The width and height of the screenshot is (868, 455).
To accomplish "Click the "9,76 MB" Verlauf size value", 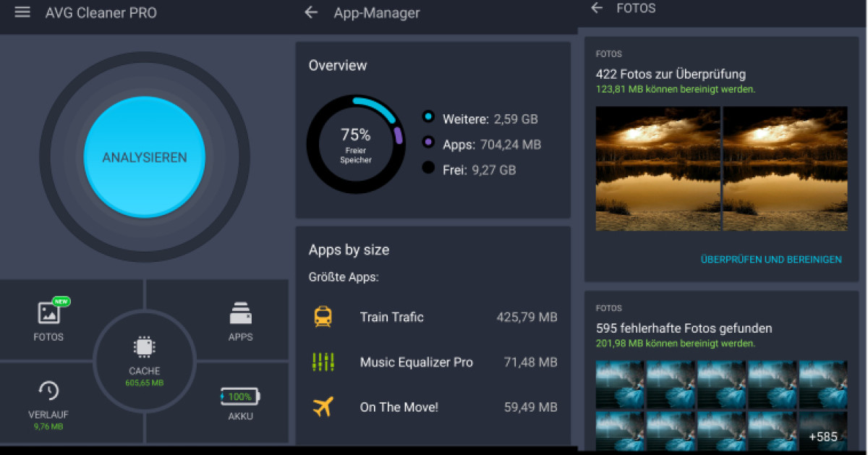I will click(x=48, y=427).
